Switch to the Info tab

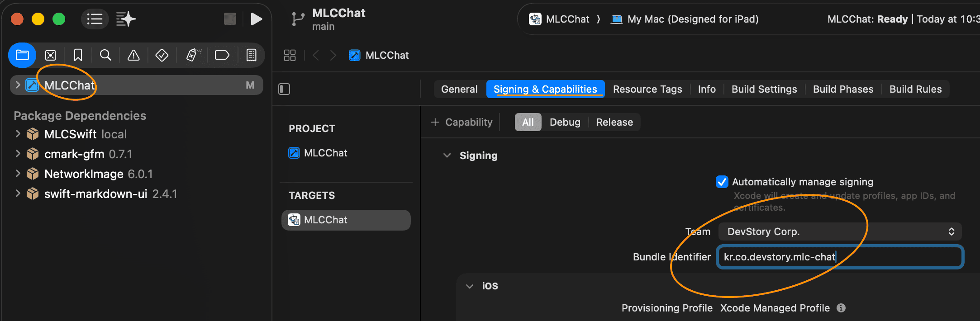[707, 89]
